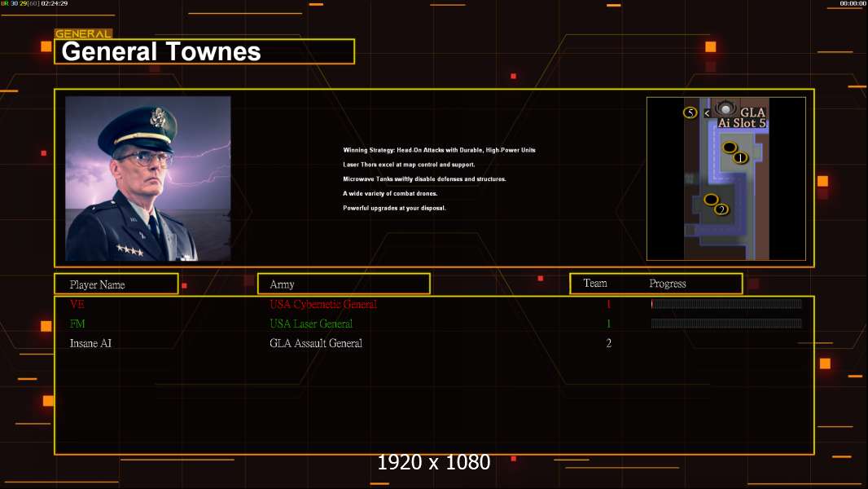Click the Winning Strategy description line

coord(439,150)
